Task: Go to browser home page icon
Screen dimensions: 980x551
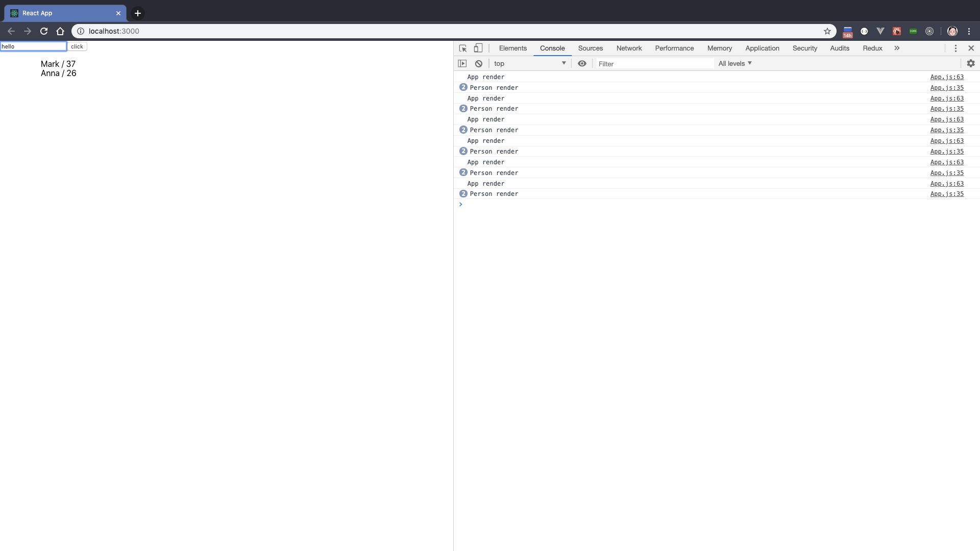Action: point(60,31)
